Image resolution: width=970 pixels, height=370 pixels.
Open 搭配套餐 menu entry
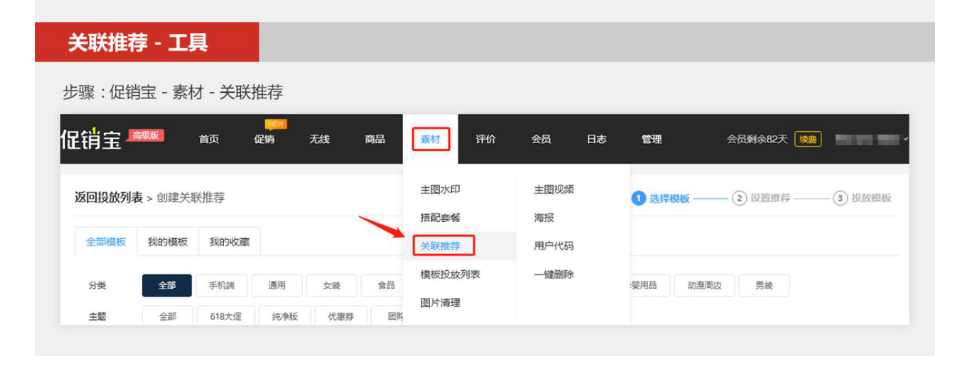(440, 218)
